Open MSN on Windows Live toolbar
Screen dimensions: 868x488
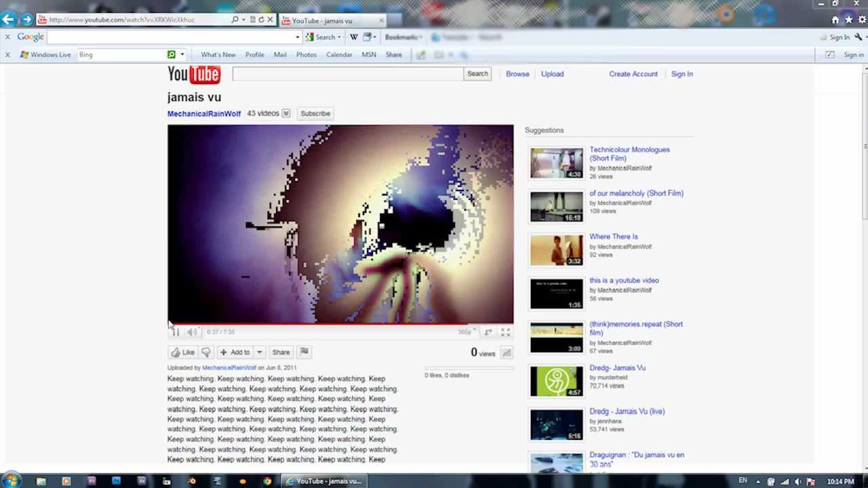[x=369, y=55]
